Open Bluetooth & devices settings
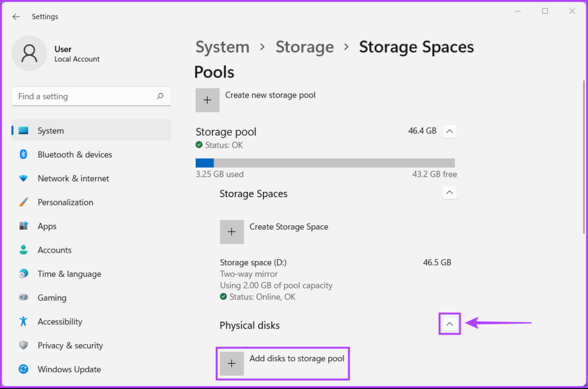The height and width of the screenshot is (389, 588). (x=75, y=155)
